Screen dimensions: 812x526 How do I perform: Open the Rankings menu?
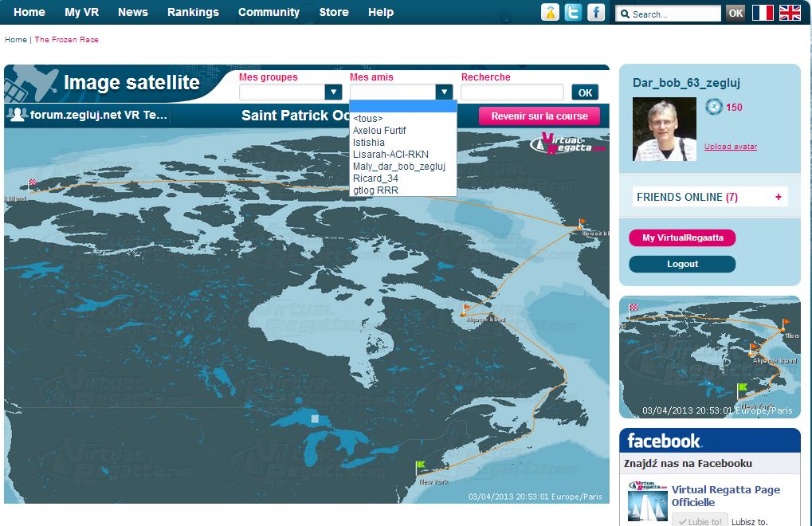[193, 12]
